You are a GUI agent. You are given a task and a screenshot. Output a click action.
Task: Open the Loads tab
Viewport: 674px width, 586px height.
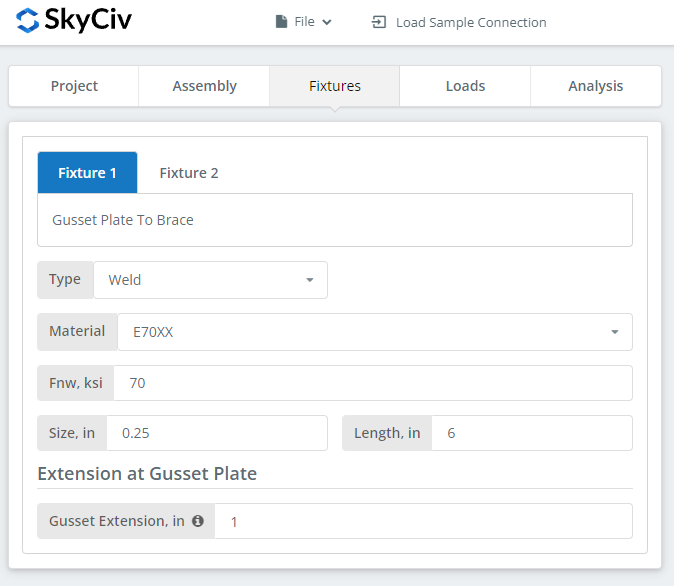click(x=465, y=86)
